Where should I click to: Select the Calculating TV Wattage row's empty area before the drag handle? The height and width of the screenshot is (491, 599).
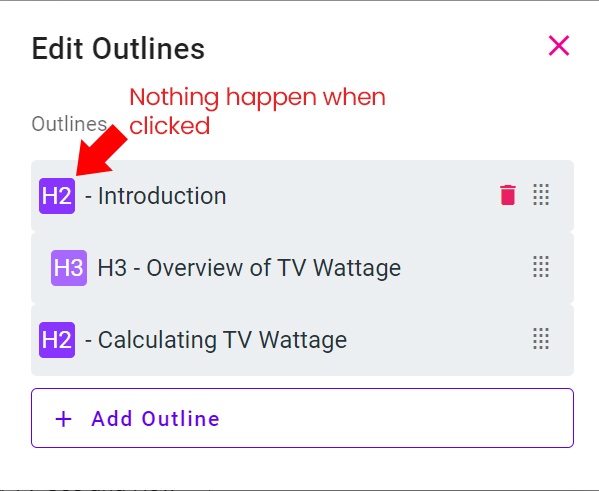coord(439,340)
